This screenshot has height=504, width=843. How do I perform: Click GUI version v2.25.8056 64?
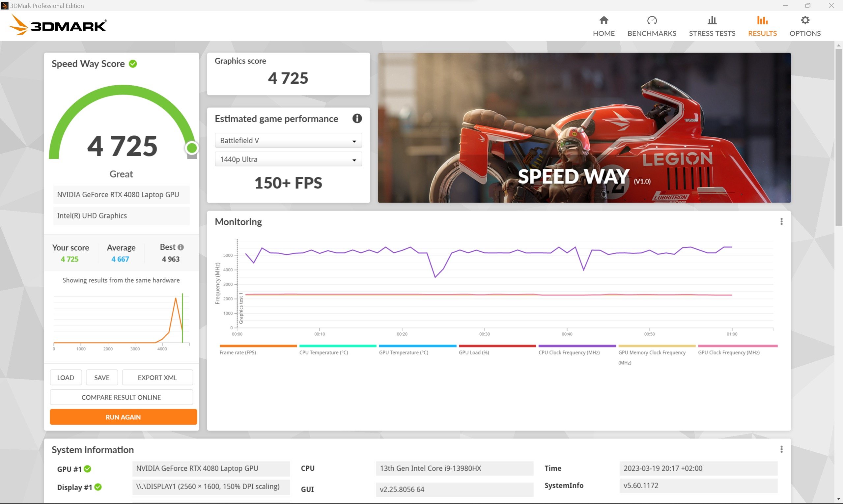tap(455, 490)
